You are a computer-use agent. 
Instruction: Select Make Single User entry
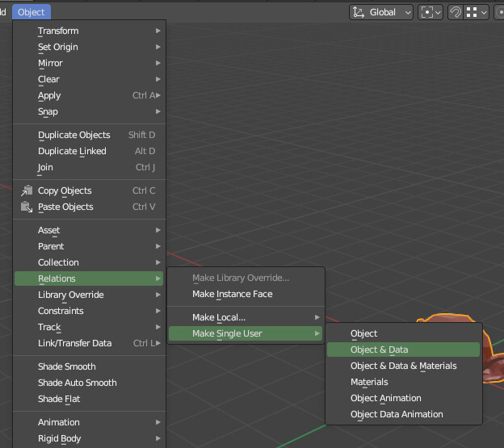(246, 333)
